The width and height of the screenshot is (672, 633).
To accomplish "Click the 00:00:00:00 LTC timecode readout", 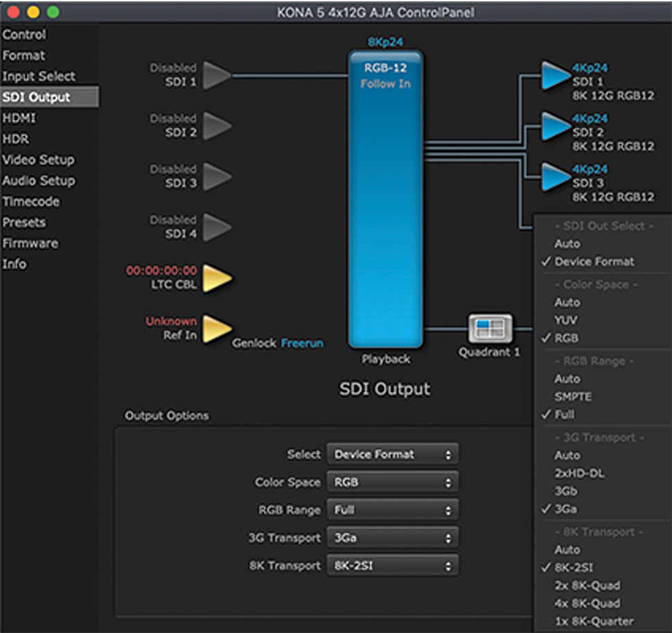I will point(161,270).
